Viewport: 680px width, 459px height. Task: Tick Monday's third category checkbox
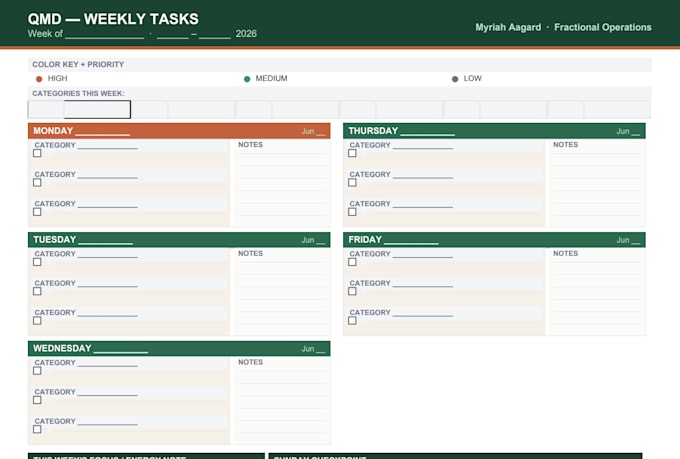click(37, 212)
